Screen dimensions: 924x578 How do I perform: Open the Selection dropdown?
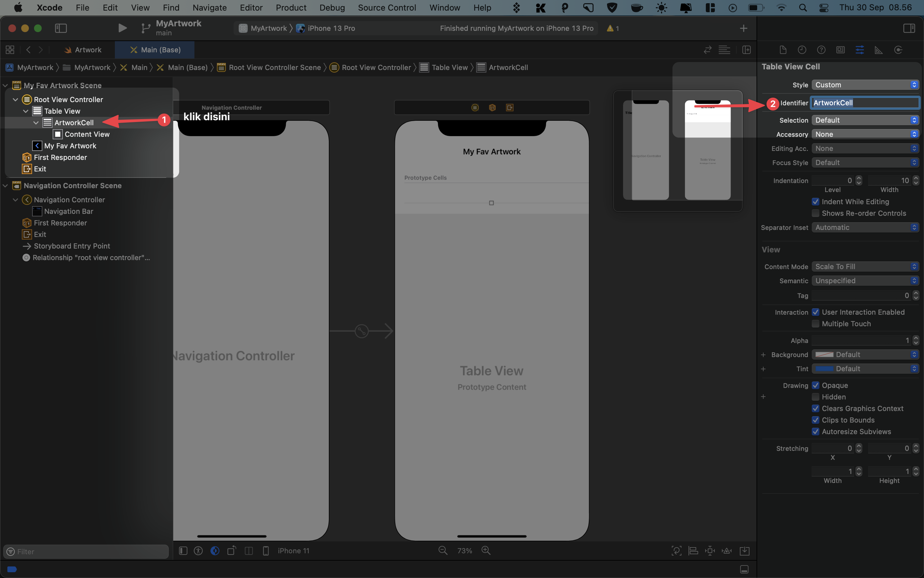865,120
